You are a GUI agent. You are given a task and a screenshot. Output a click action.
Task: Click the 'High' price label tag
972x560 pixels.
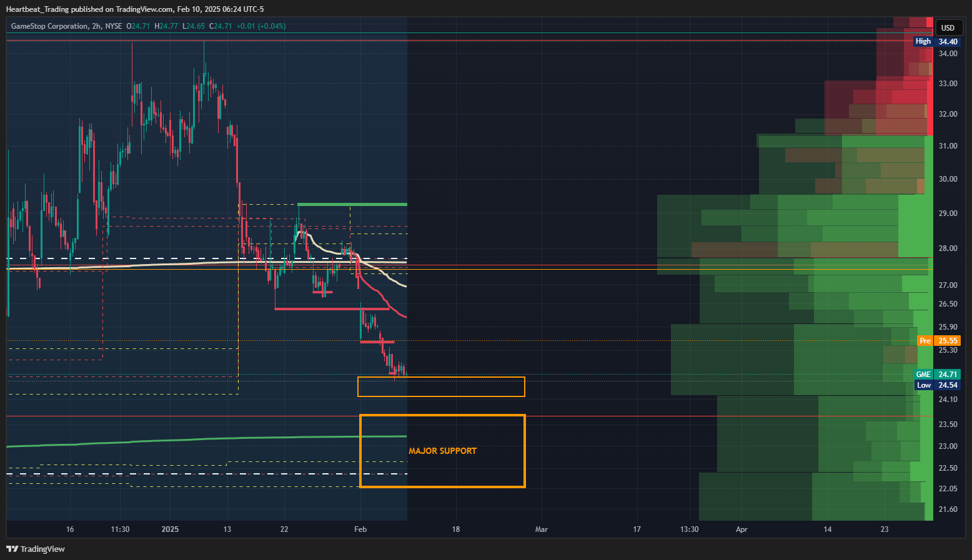click(923, 41)
